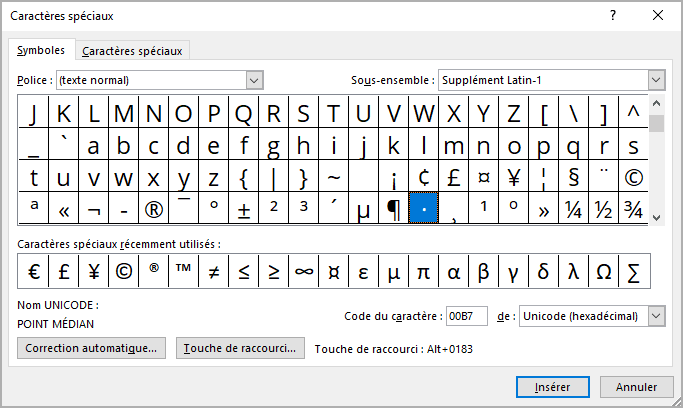The width and height of the screenshot is (683, 408).
Task: Click the Touche de raccourci button
Action: pyautogui.click(x=240, y=348)
